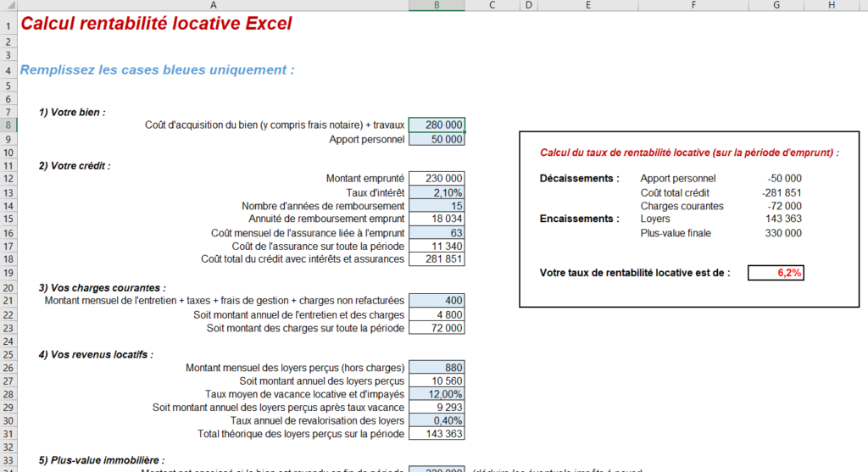This screenshot has height=472, width=868.
Task: Click '3) Vos charges courantes :' heading
Action: click(103, 288)
